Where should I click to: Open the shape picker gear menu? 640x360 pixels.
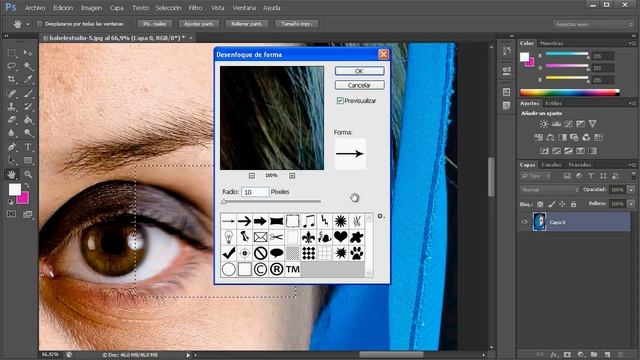[x=380, y=216]
